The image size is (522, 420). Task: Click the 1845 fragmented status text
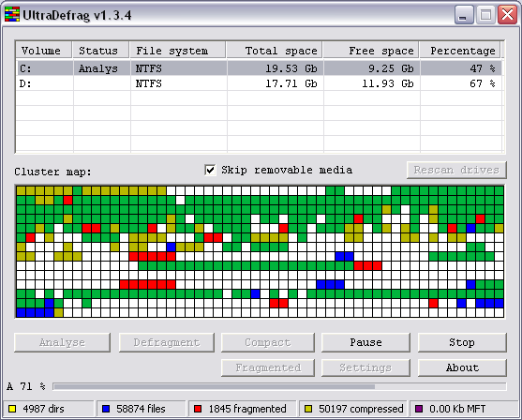(247, 409)
